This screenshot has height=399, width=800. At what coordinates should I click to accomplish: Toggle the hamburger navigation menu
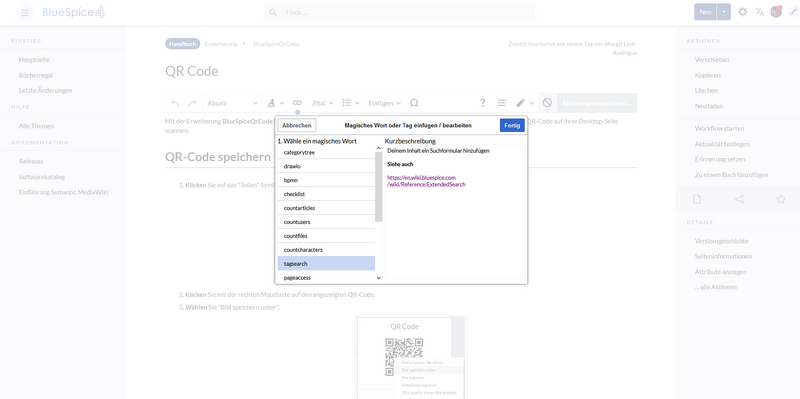(x=24, y=13)
